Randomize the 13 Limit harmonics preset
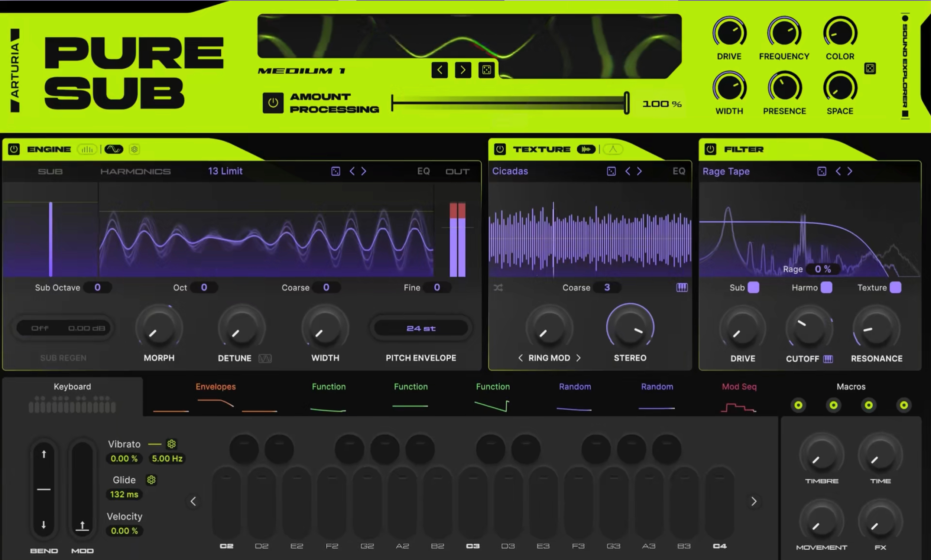 [x=335, y=171]
